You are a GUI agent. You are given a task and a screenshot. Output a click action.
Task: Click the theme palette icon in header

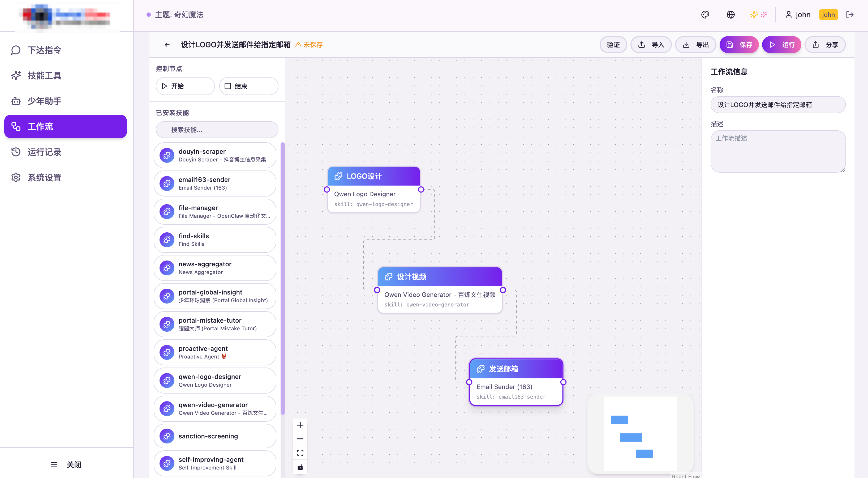pyautogui.click(x=705, y=15)
